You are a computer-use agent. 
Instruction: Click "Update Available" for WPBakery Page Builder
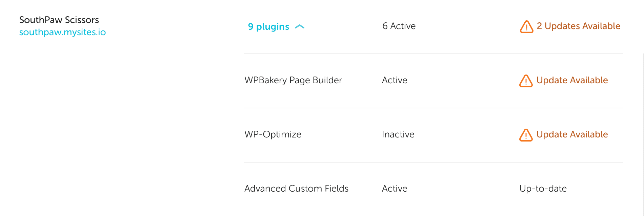pyautogui.click(x=572, y=80)
